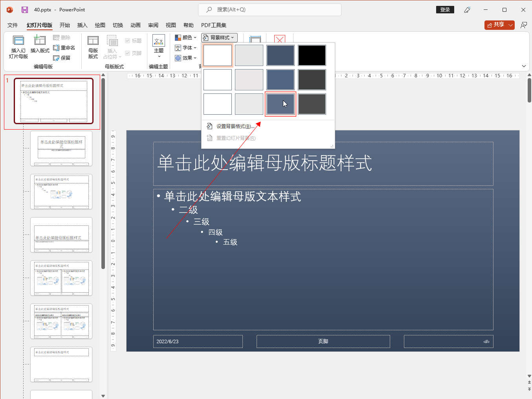This screenshot has width=532, height=399.
Task: Open the Share button dropdown arrow
Action: pyautogui.click(x=510, y=25)
